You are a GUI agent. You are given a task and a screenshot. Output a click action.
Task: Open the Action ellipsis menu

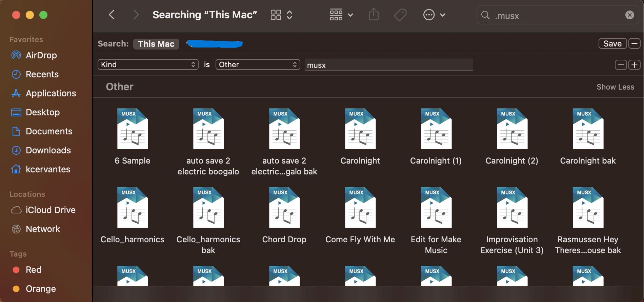[x=434, y=15]
